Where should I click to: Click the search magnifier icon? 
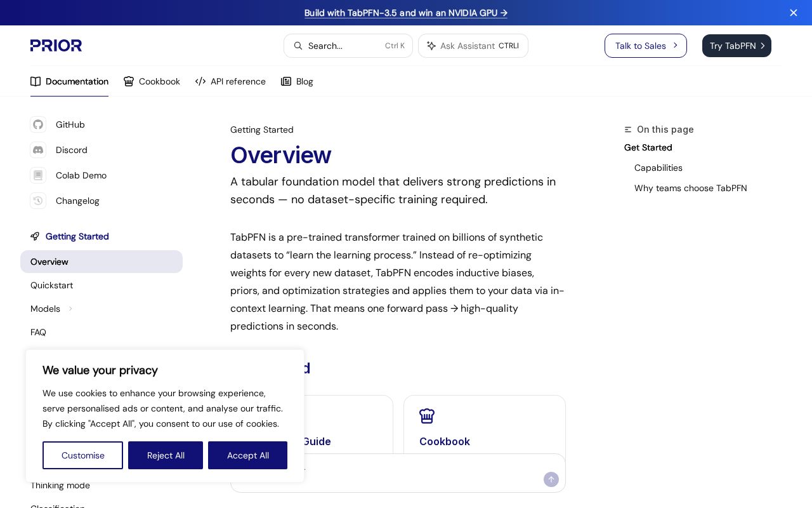[298, 46]
